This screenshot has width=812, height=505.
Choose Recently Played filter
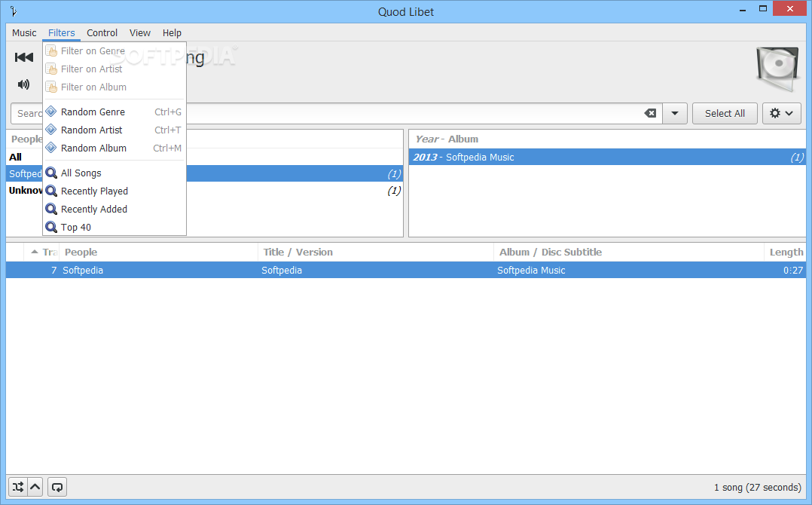point(114,191)
